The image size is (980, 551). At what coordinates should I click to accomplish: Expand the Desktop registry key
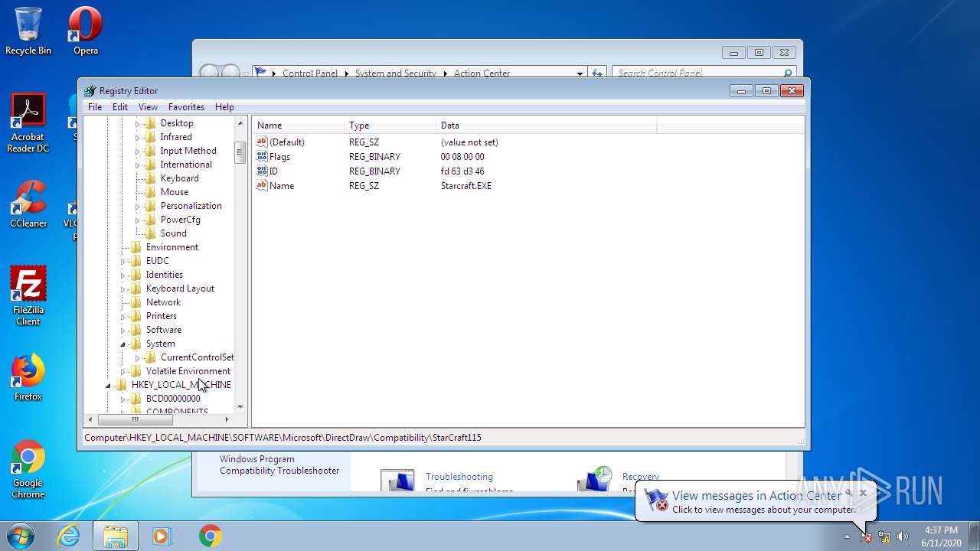[138, 123]
